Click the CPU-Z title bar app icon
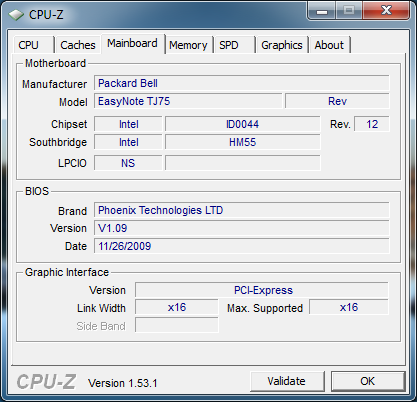Image resolution: width=417 pixels, height=402 pixels. pos(16,15)
